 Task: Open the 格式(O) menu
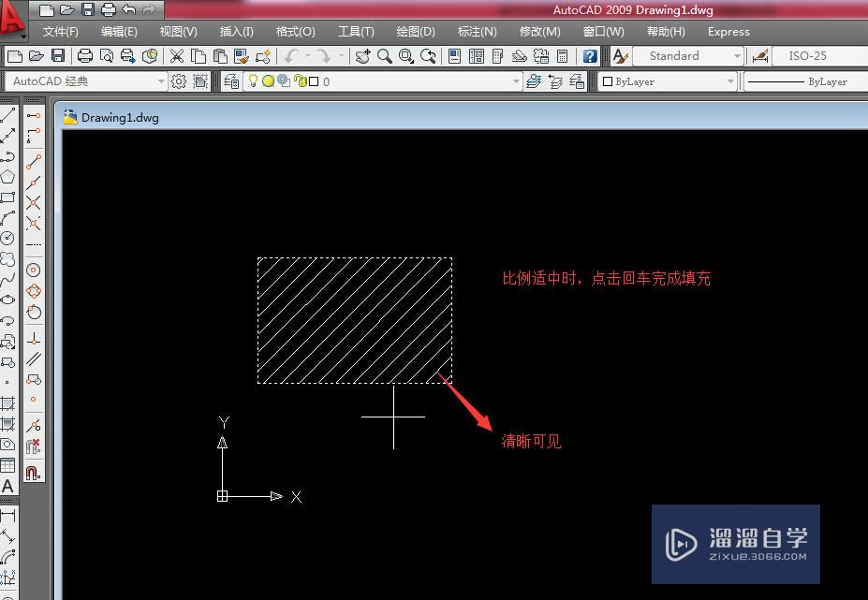point(296,32)
